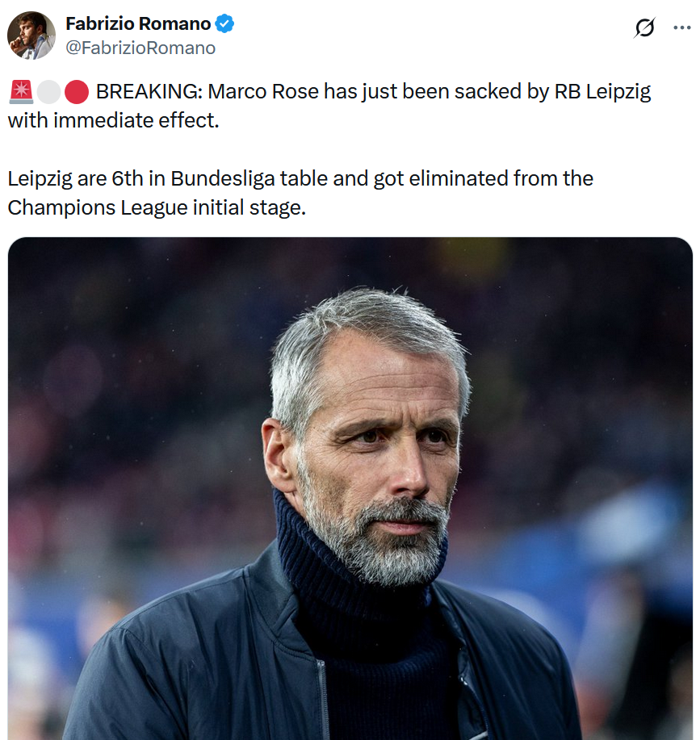Open the three-dot More options menu

682,28
